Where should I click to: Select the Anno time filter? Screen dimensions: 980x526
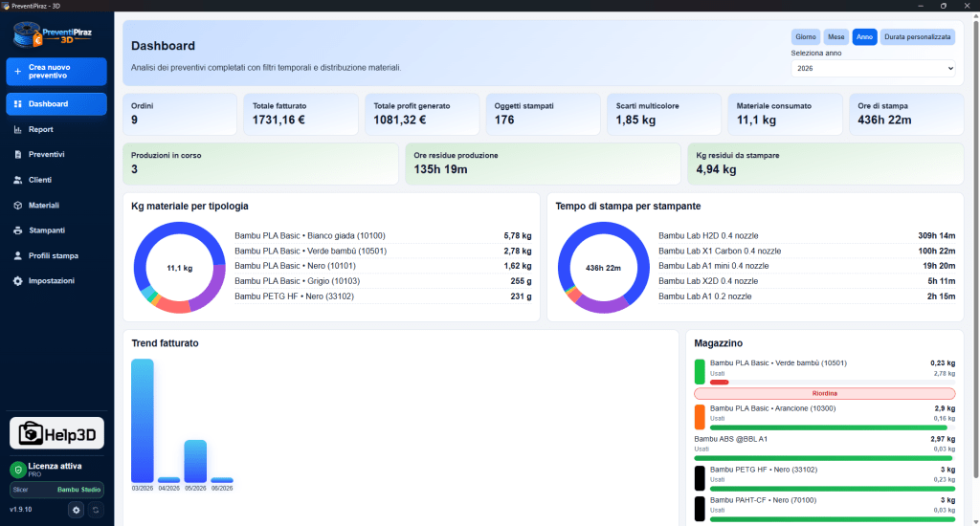click(864, 37)
